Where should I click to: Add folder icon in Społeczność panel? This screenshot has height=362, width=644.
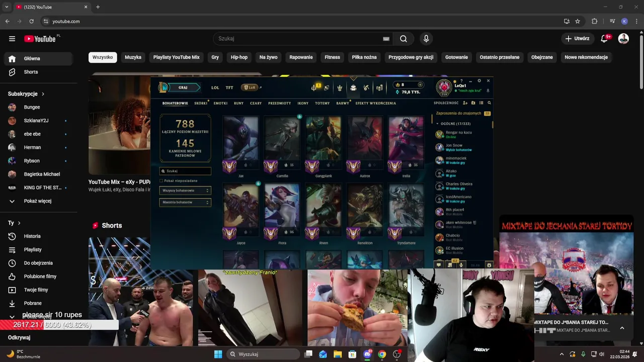tap(473, 103)
